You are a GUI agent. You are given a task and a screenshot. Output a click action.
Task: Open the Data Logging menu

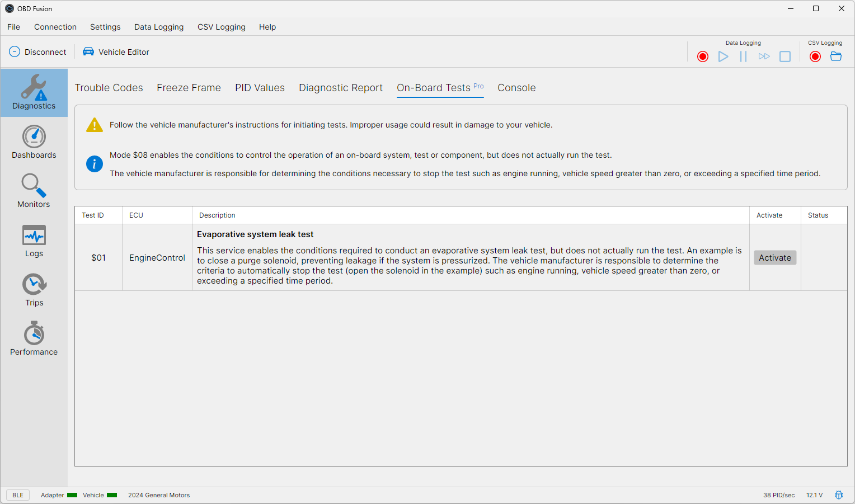[x=159, y=27]
